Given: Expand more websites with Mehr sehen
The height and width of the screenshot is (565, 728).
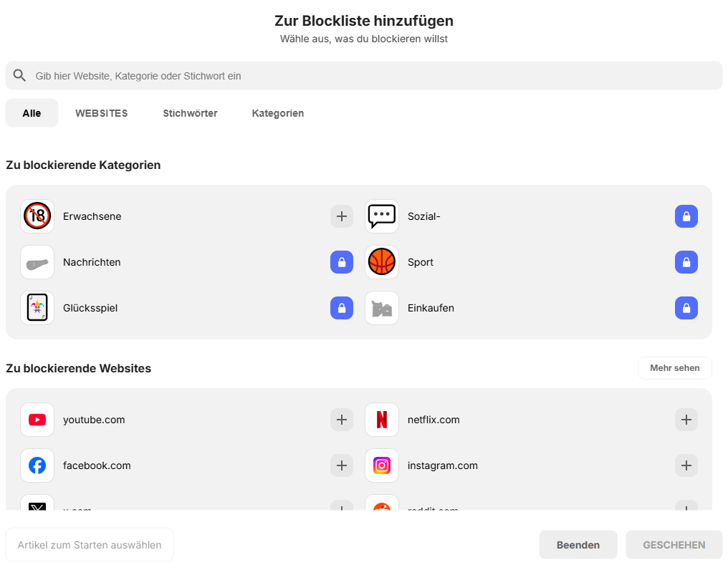Looking at the screenshot, I should point(674,367).
